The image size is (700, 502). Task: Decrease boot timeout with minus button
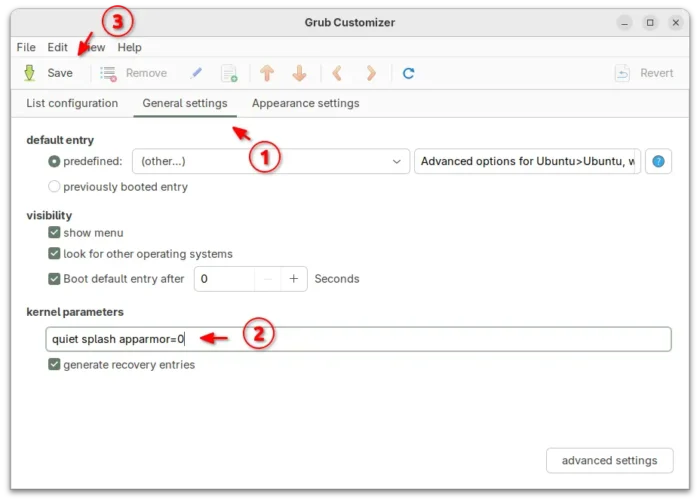pos(268,279)
